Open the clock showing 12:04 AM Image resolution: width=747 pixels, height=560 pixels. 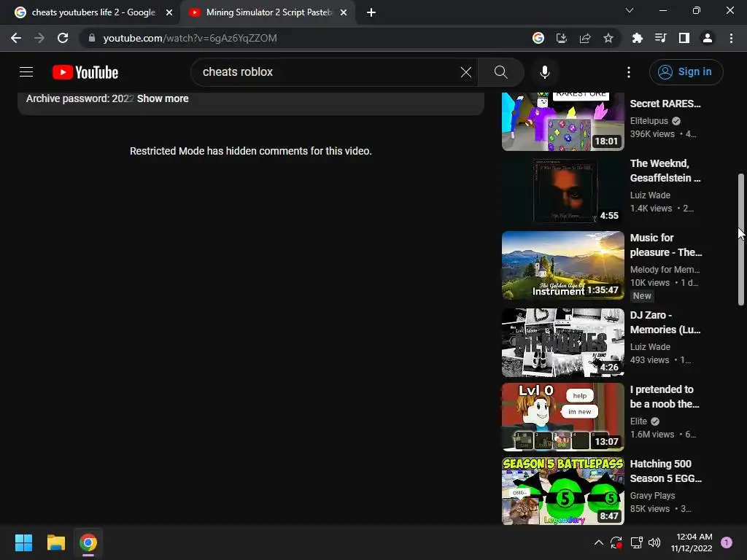(x=692, y=542)
